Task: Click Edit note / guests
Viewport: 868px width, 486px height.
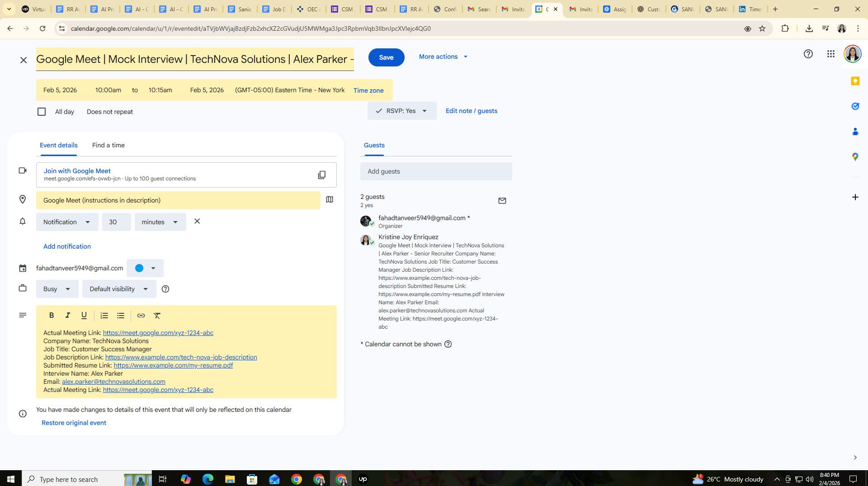Action: pyautogui.click(x=472, y=111)
